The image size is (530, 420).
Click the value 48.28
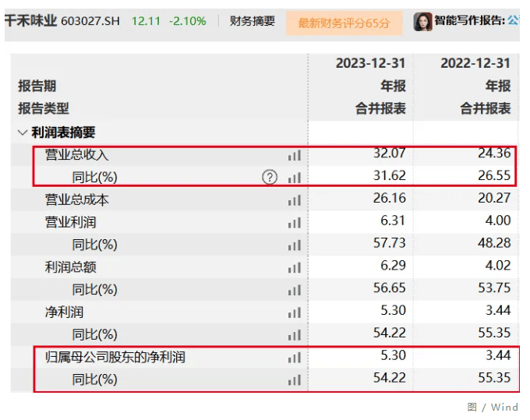[494, 243]
